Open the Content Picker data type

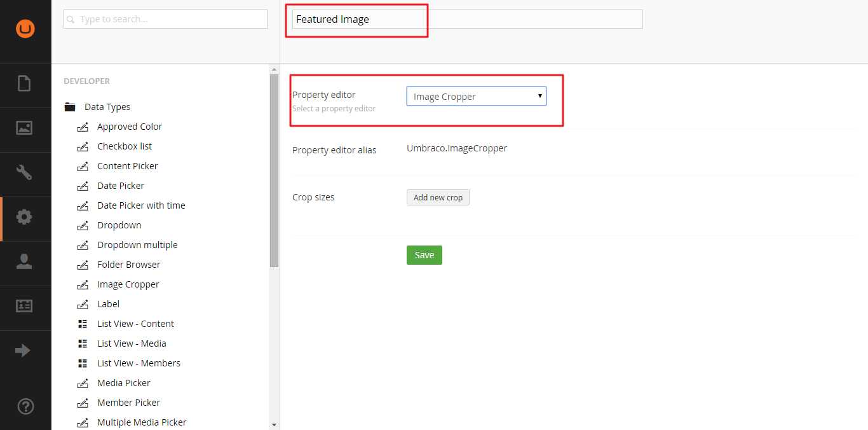point(127,166)
